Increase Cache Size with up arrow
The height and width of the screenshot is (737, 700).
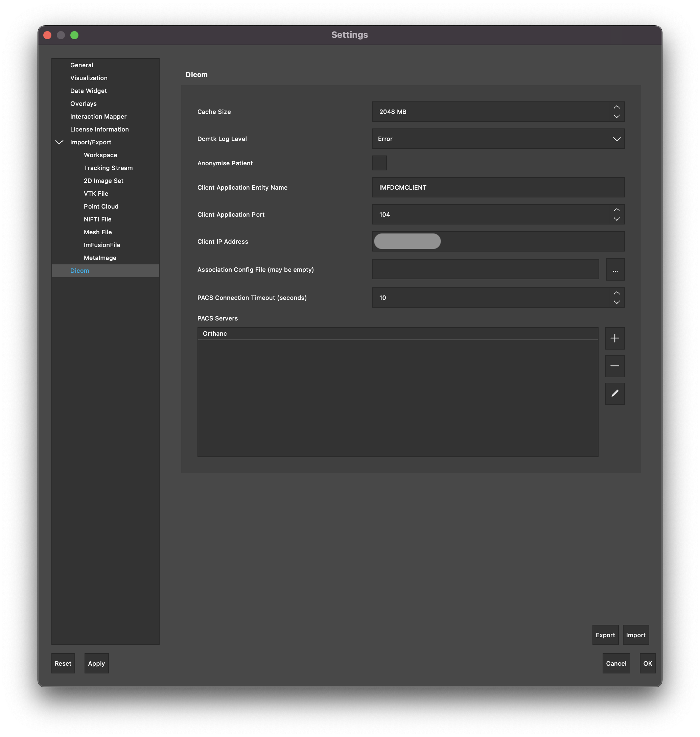click(x=616, y=107)
